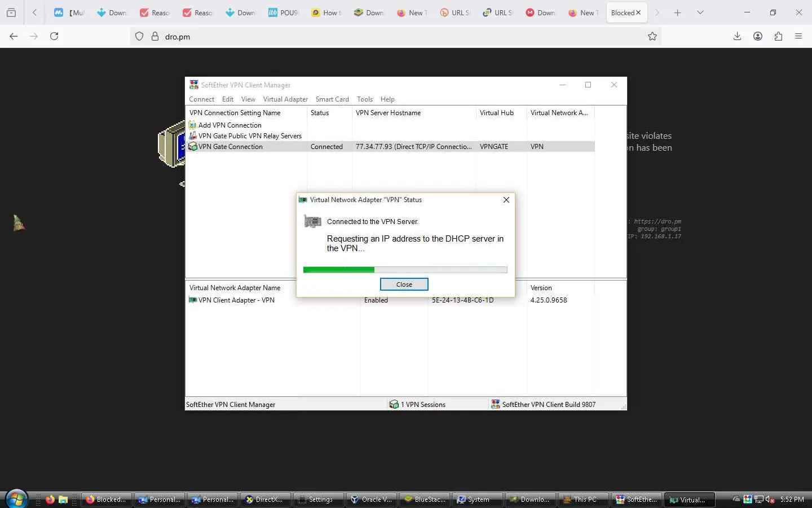
Task: Open the Firefox account icon
Action: click(x=758, y=36)
